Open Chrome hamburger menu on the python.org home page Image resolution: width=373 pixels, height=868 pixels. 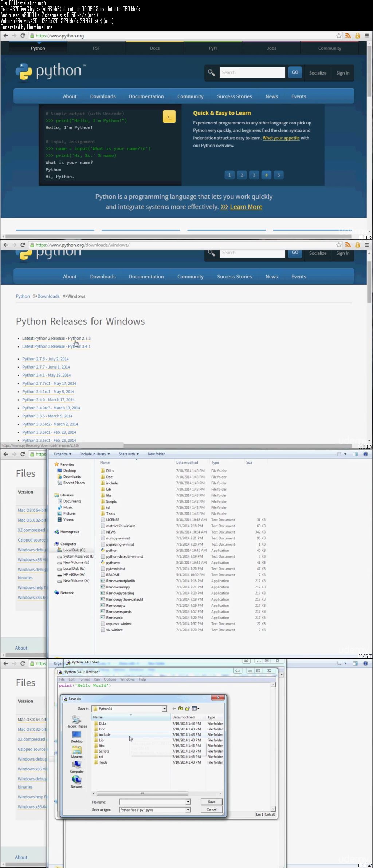click(x=367, y=36)
